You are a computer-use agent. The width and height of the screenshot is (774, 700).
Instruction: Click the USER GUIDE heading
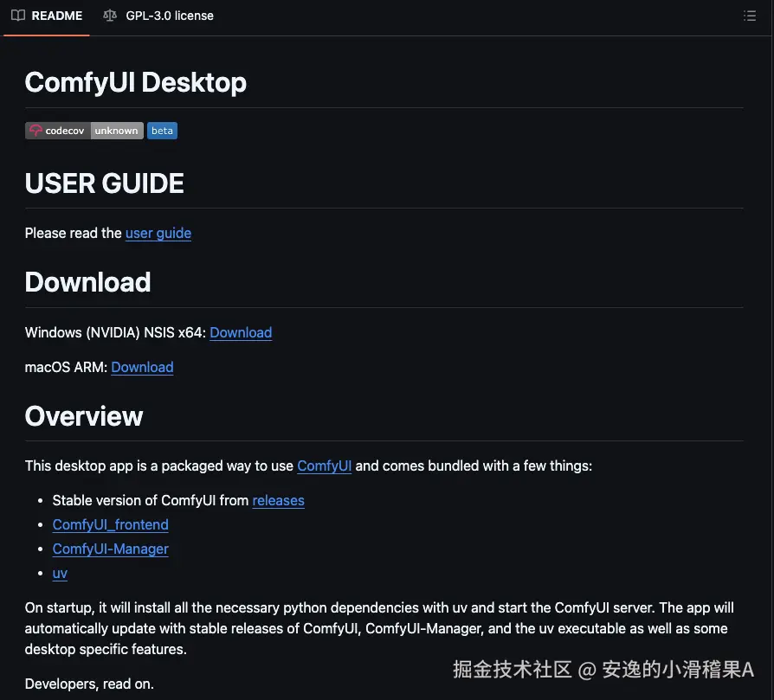click(x=104, y=183)
